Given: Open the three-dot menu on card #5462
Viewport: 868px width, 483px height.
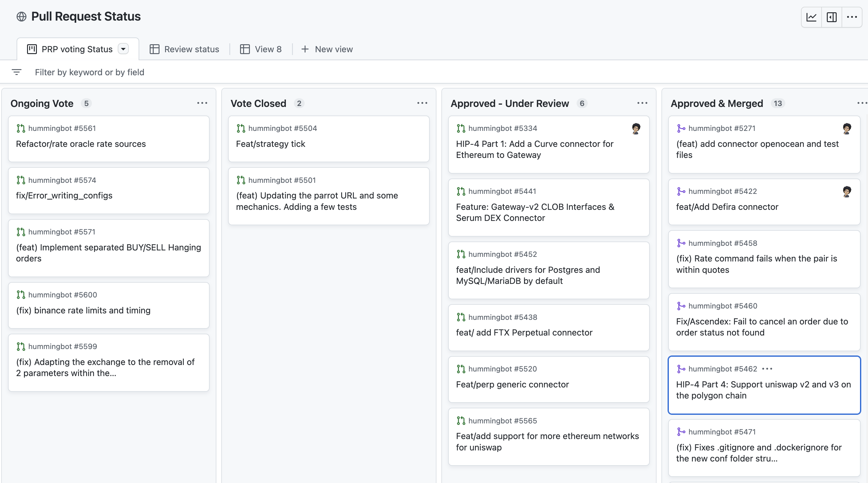Looking at the screenshot, I should 767,369.
